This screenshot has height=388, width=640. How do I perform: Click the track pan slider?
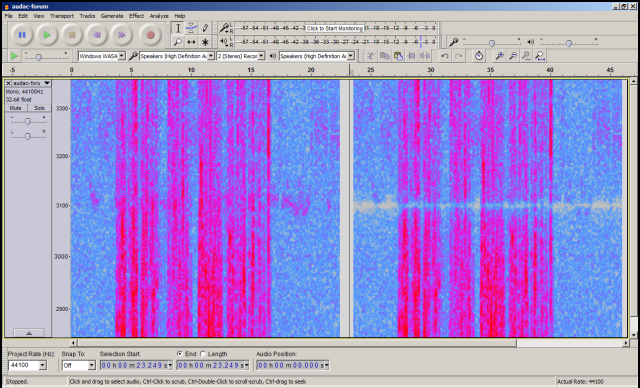28,135
